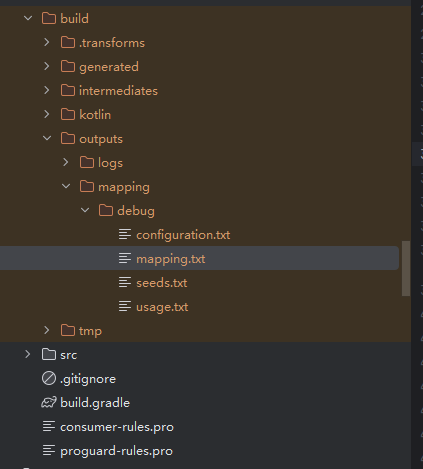Select the mapping folder label

pos(124,187)
